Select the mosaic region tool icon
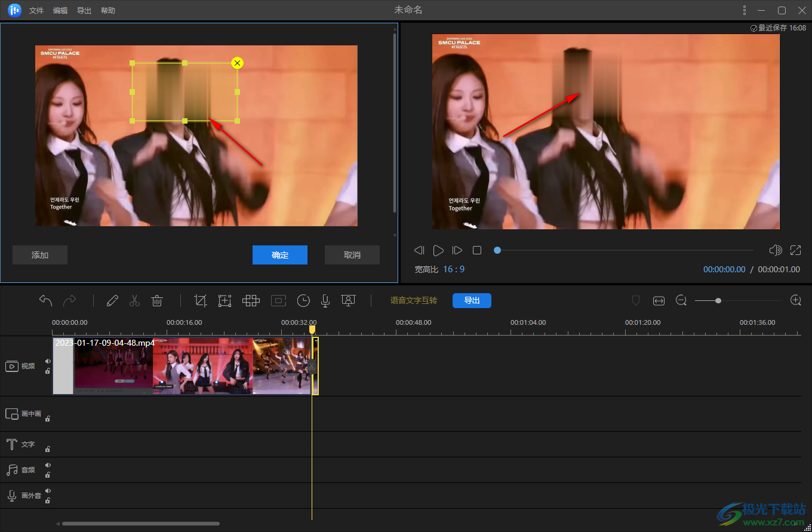812x532 pixels. [224, 301]
